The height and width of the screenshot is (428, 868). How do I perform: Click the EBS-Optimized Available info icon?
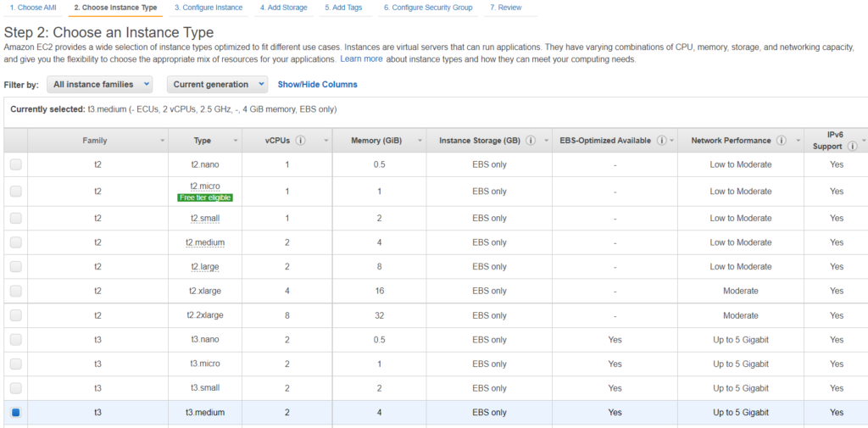click(661, 141)
